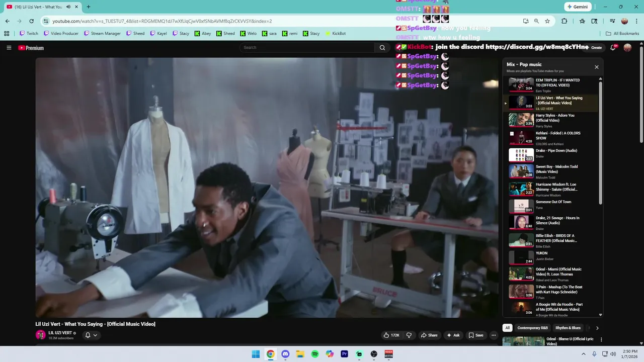This screenshot has height=362, width=644.
Task: Go to YouTube Premium home logo
Action: click(x=31, y=48)
